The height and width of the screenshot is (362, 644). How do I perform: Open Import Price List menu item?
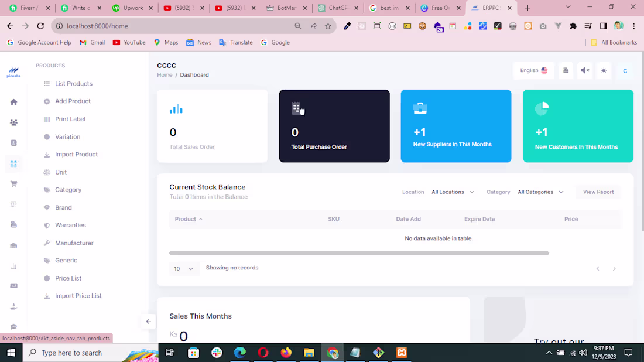pyautogui.click(x=78, y=296)
